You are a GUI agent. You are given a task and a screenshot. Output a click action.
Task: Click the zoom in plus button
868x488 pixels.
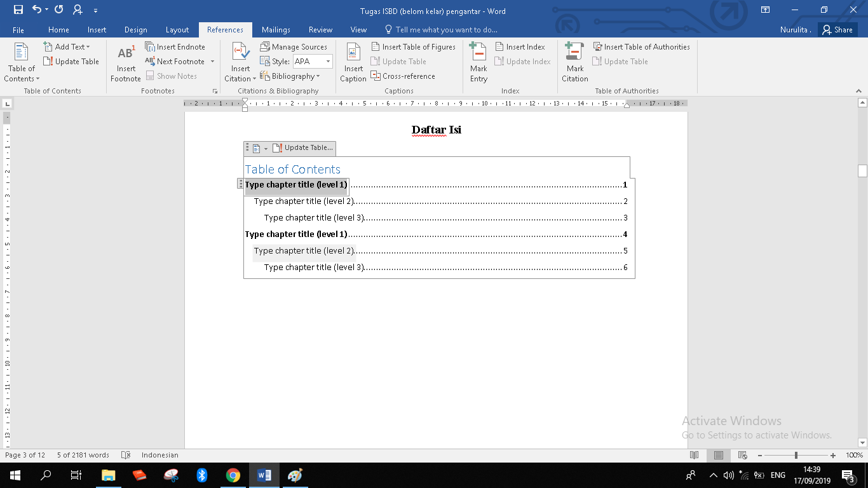click(x=832, y=455)
